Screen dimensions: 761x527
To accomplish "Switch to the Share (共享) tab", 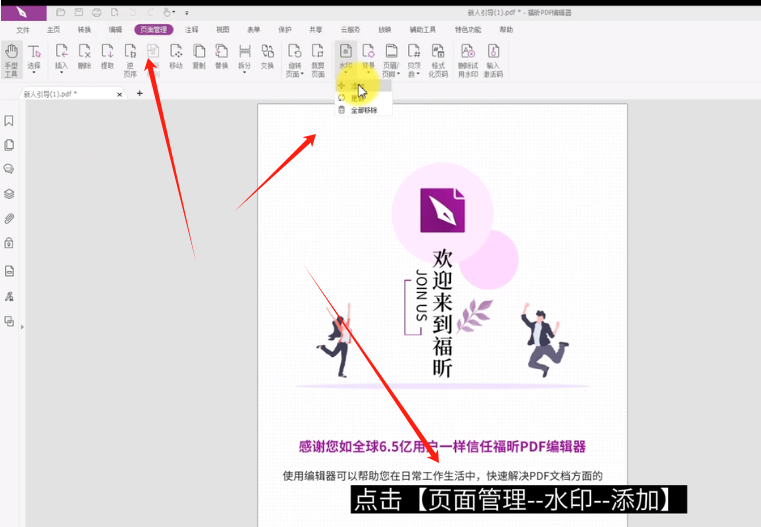I will (316, 30).
